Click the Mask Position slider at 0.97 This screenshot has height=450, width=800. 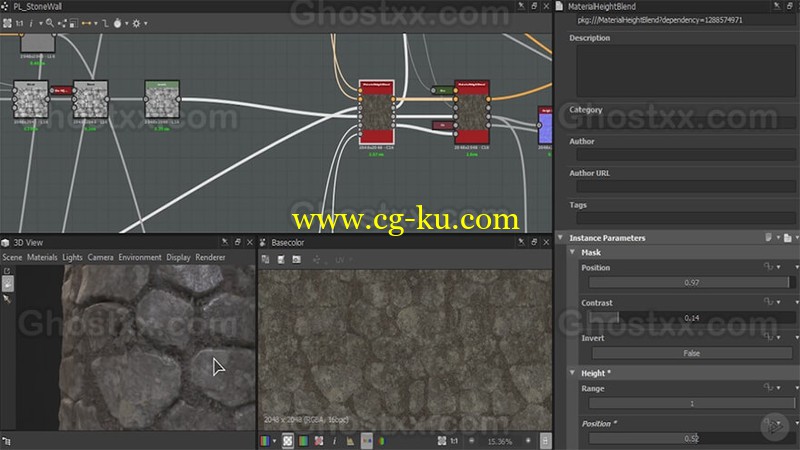(x=691, y=282)
